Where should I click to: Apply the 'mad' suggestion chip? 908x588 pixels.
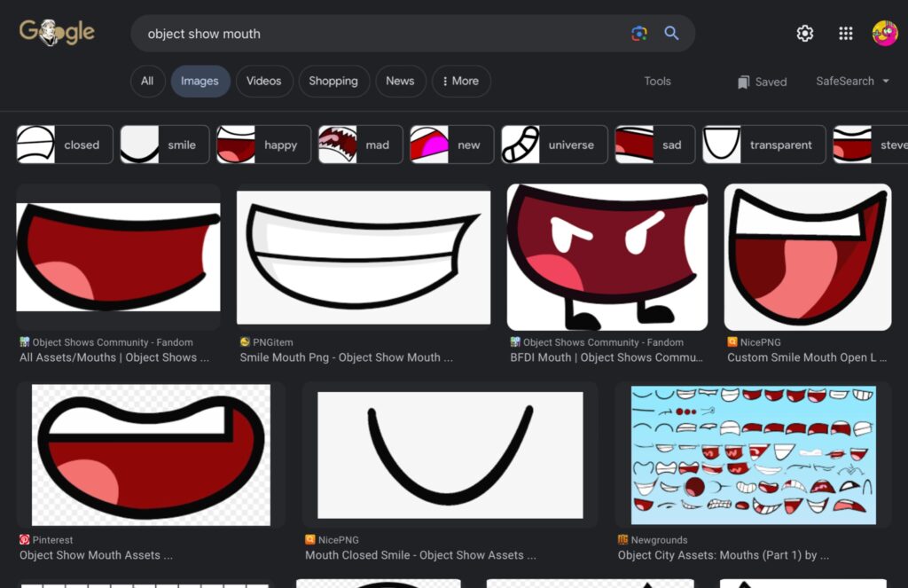361,145
